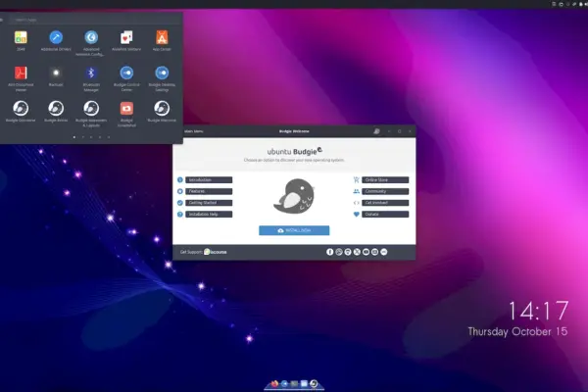Click the people icon beside Community

tap(357, 191)
